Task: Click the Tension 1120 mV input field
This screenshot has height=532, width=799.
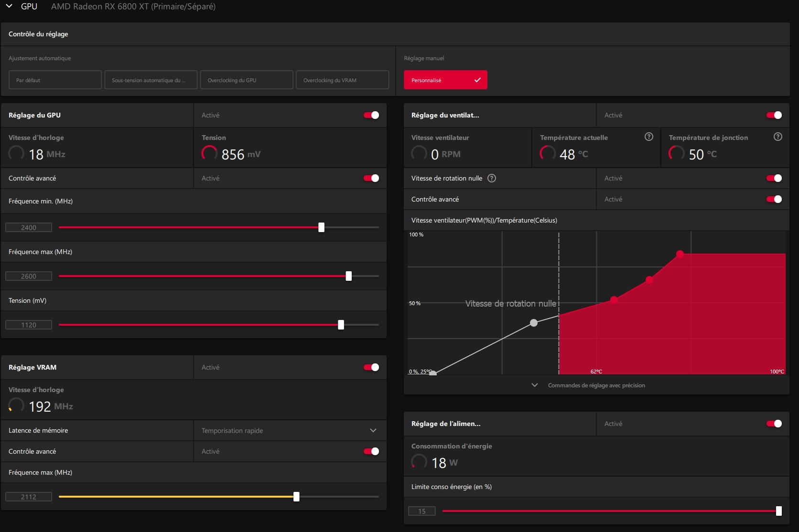Action: 29,325
